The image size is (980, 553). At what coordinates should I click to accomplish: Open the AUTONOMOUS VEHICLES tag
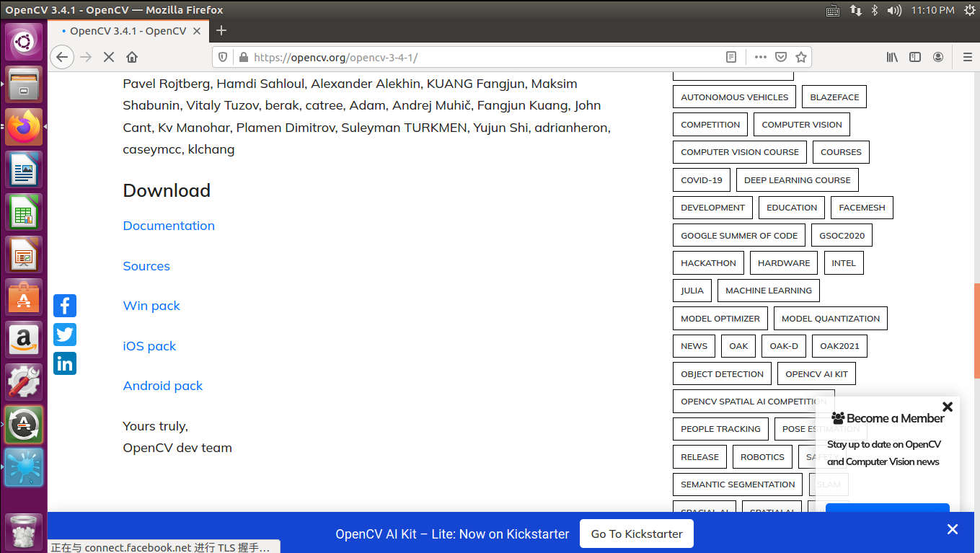[x=735, y=97]
